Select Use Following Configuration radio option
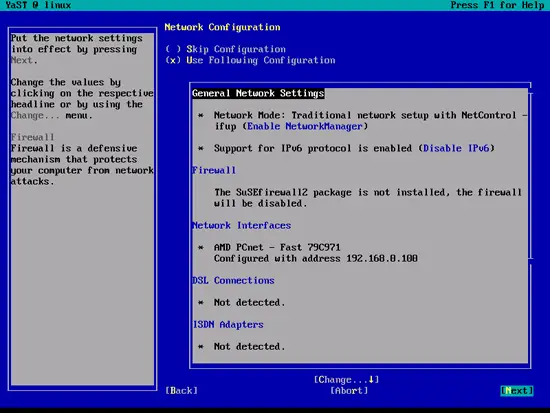 250,60
